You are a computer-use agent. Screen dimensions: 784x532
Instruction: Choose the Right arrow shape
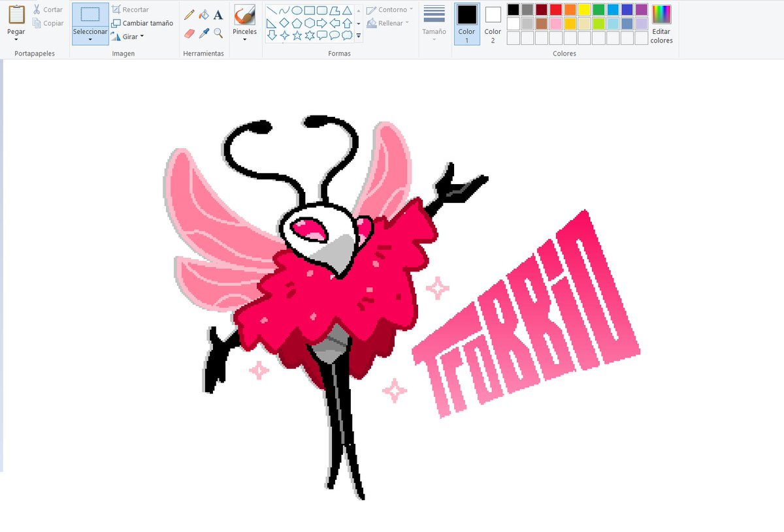pyautogui.click(x=321, y=23)
